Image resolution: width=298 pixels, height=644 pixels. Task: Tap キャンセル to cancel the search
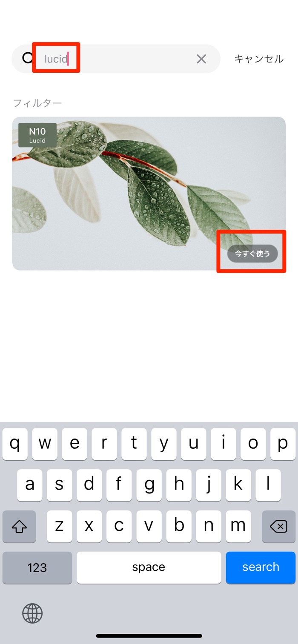pyautogui.click(x=259, y=59)
